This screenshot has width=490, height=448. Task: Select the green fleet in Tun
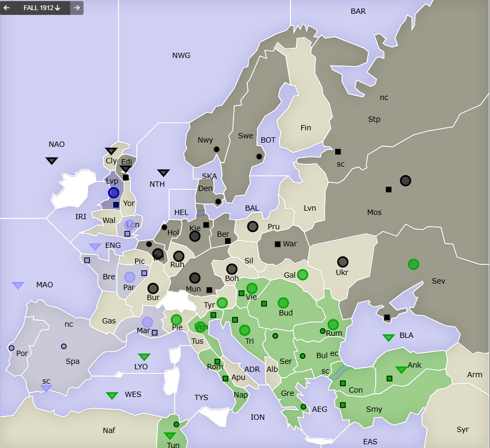(170, 436)
